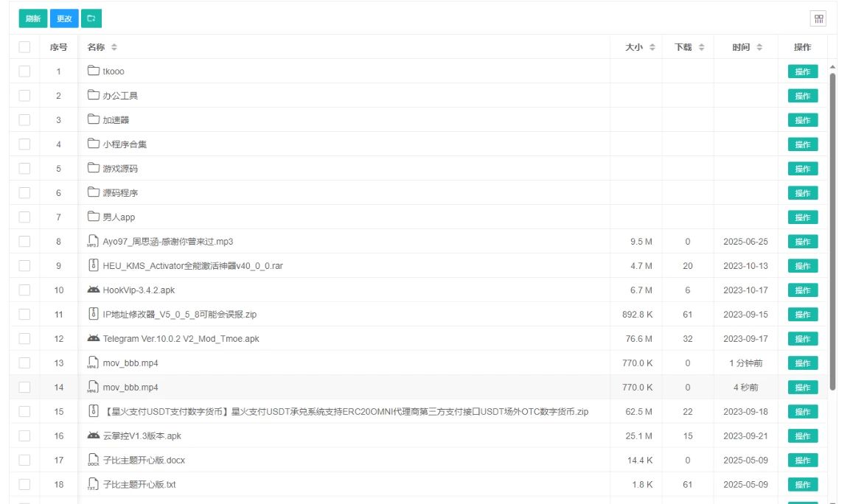Image resolution: width=853 pixels, height=504 pixels.
Task: Click the video icon beside mov_bbb.mp4
Action: pos(92,363)
